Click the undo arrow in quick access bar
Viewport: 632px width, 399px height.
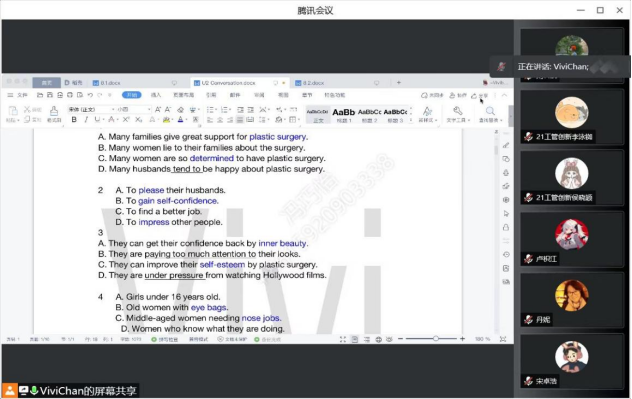[x=90, y=95]
